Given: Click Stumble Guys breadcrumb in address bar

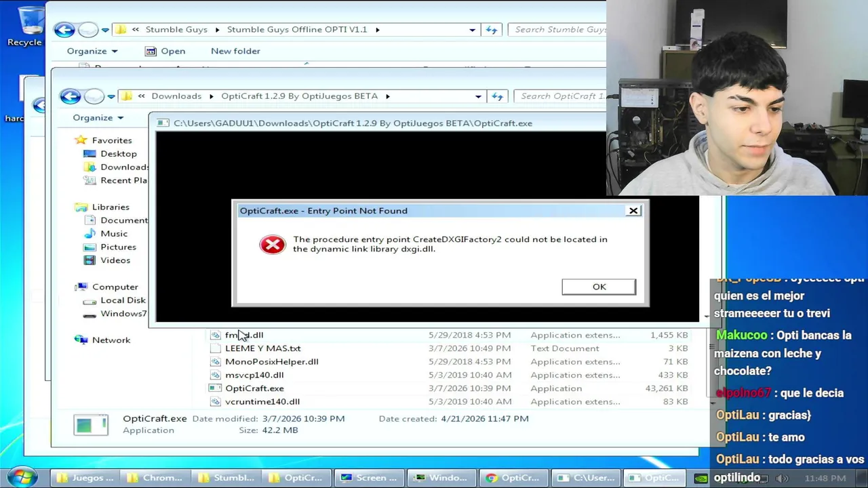Looking at the screenshot, I should pos(176,29).
